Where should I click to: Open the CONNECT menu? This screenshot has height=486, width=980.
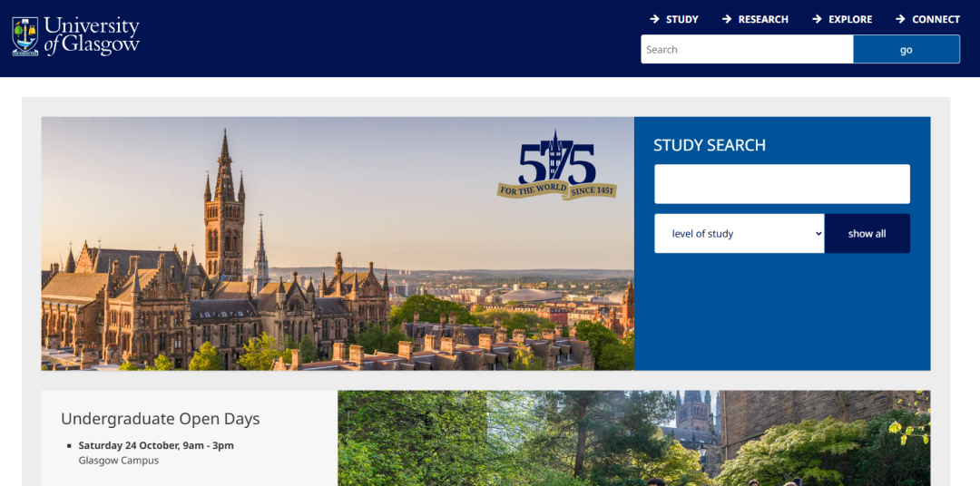(x=936, y=19)
